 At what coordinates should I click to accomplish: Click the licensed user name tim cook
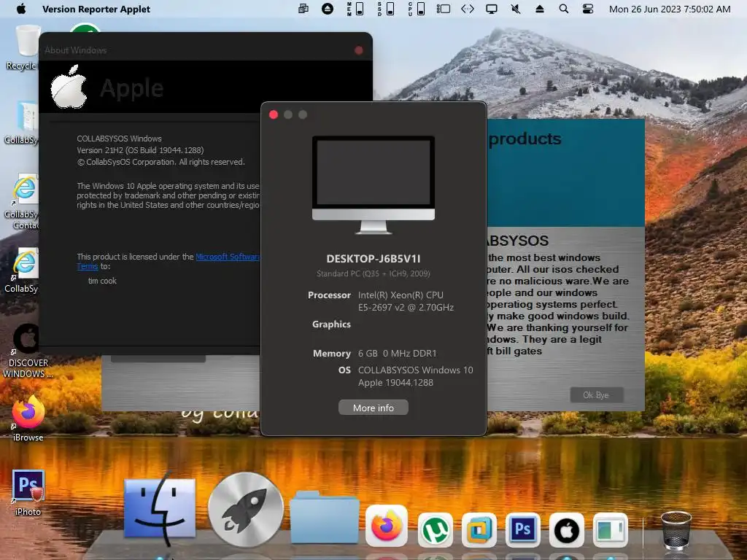[x=102, y=281]
